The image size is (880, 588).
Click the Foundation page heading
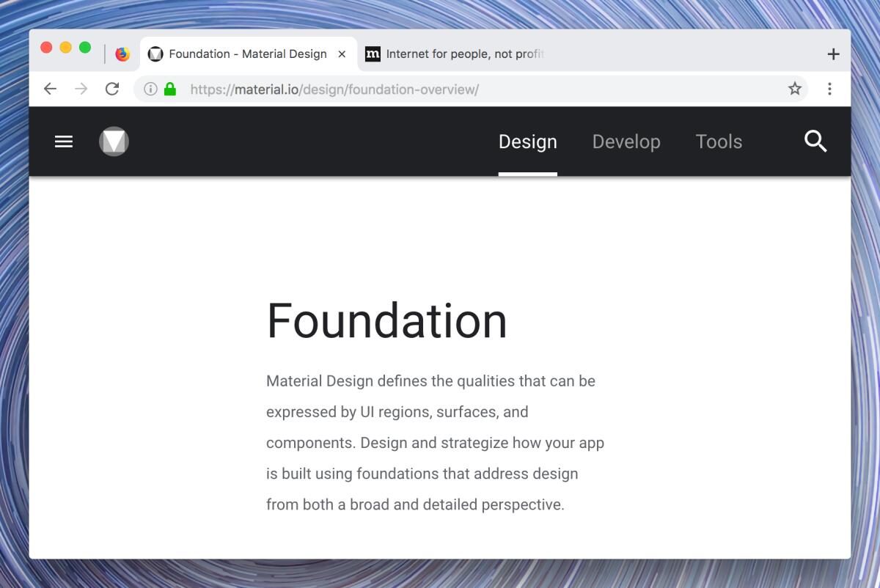coord(387,320)
